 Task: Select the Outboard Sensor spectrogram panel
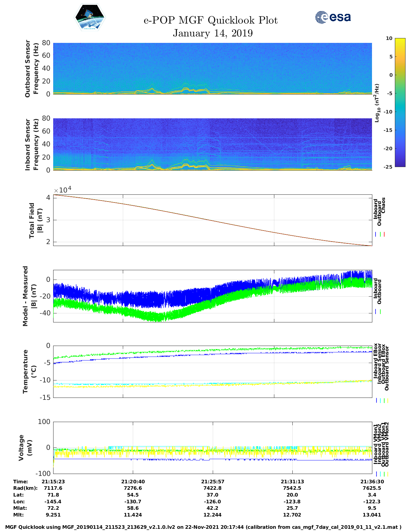(x=212, y=68)
